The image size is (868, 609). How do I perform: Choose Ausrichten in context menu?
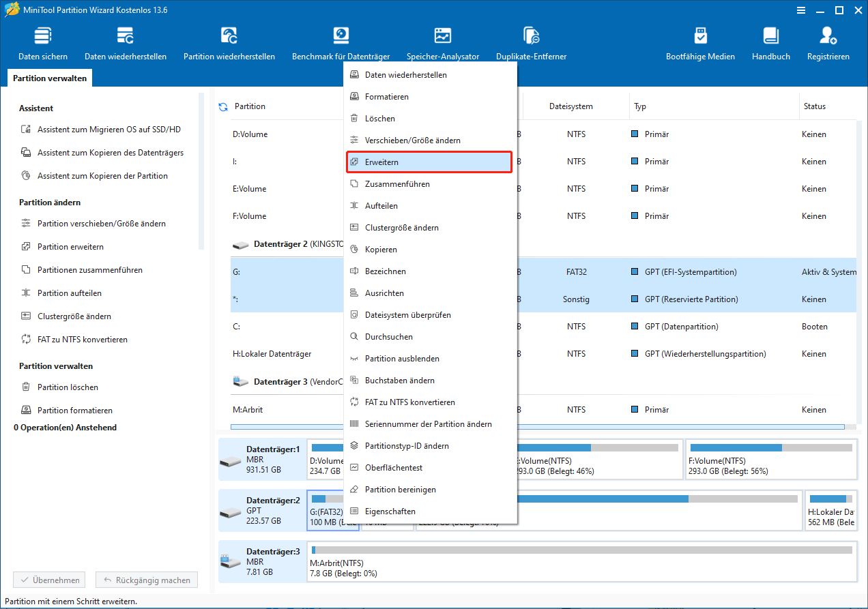(x=430, y=293)
